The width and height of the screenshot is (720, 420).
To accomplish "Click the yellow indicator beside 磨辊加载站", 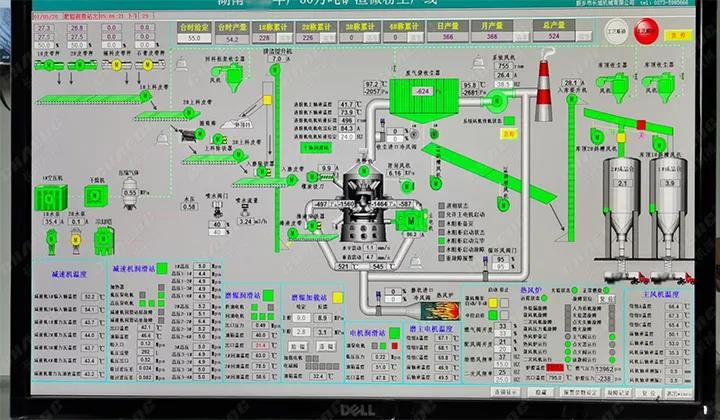I will (337, 297).
